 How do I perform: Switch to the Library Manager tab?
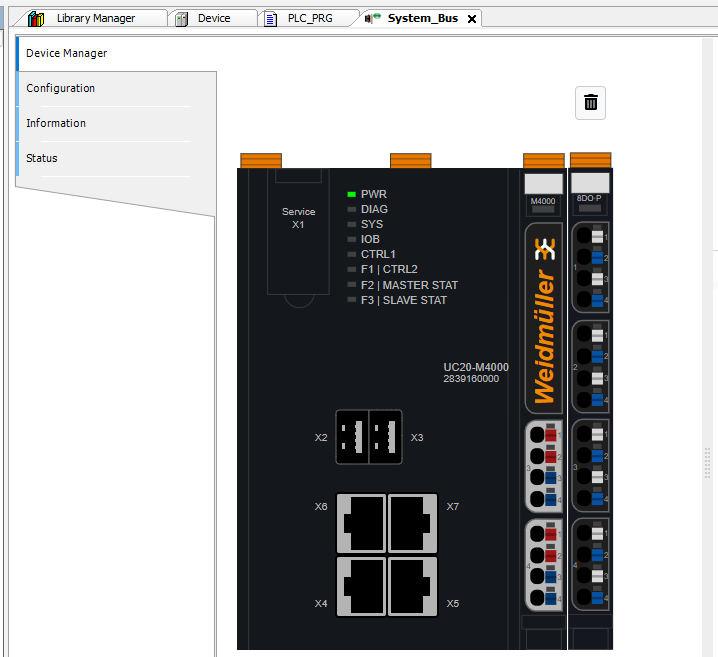[x=96, y=18]
